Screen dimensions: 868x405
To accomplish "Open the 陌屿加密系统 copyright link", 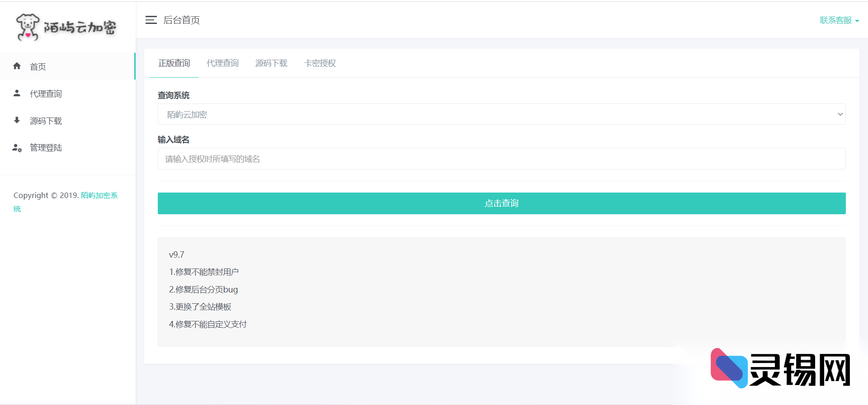I will (x=99, y=195).
